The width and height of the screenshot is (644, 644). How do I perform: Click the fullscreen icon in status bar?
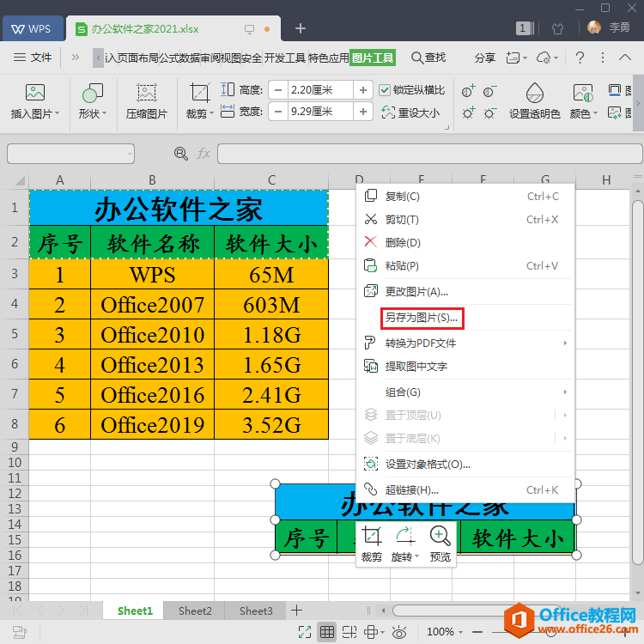(304, 632)
